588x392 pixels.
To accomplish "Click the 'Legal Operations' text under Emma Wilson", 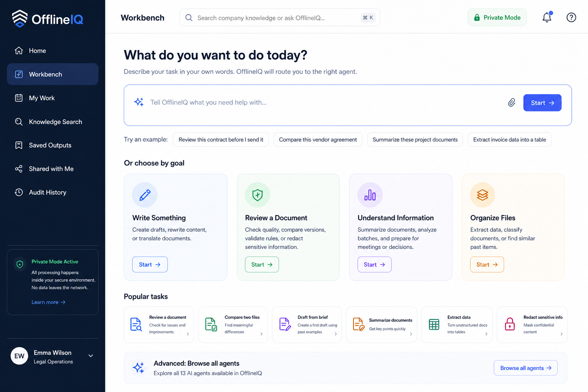I will tap(53, 362).
